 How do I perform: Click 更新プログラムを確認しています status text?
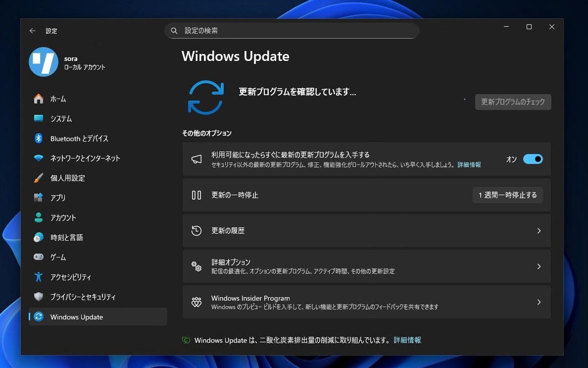[297, 92]
